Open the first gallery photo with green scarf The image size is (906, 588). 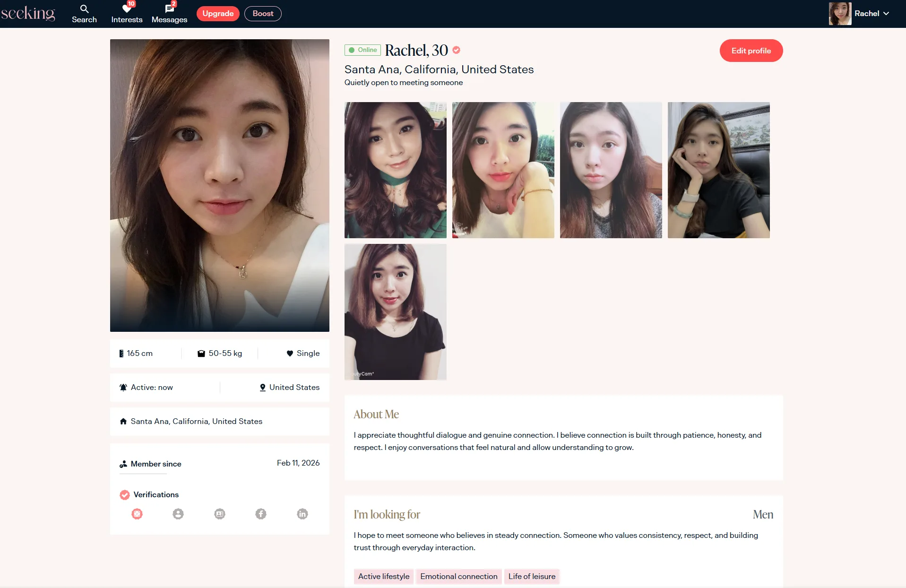[x=396, y=170]
